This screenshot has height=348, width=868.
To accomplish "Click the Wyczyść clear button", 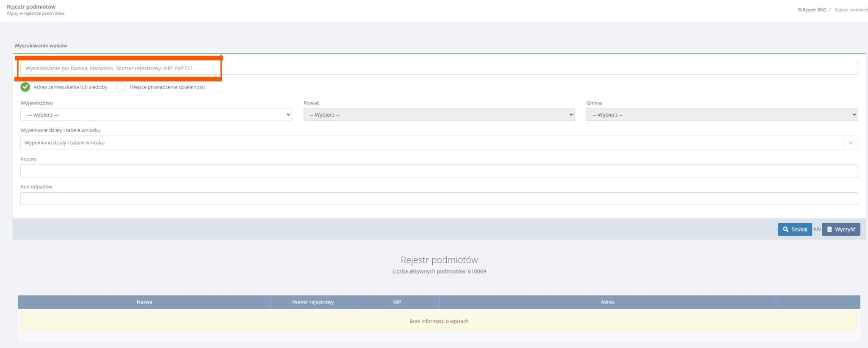I will point(841,229).
